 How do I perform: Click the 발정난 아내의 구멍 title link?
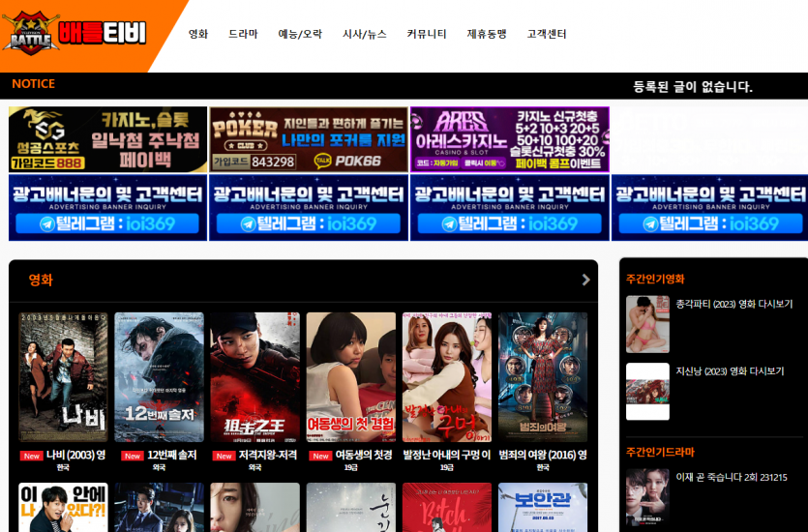pyautogui.click(x=447, y=455)
